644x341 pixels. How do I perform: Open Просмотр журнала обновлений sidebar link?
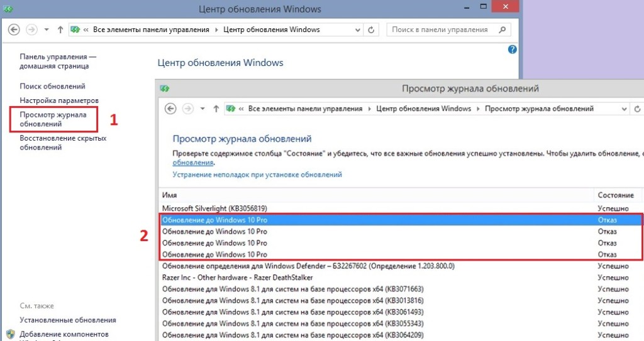53,119
